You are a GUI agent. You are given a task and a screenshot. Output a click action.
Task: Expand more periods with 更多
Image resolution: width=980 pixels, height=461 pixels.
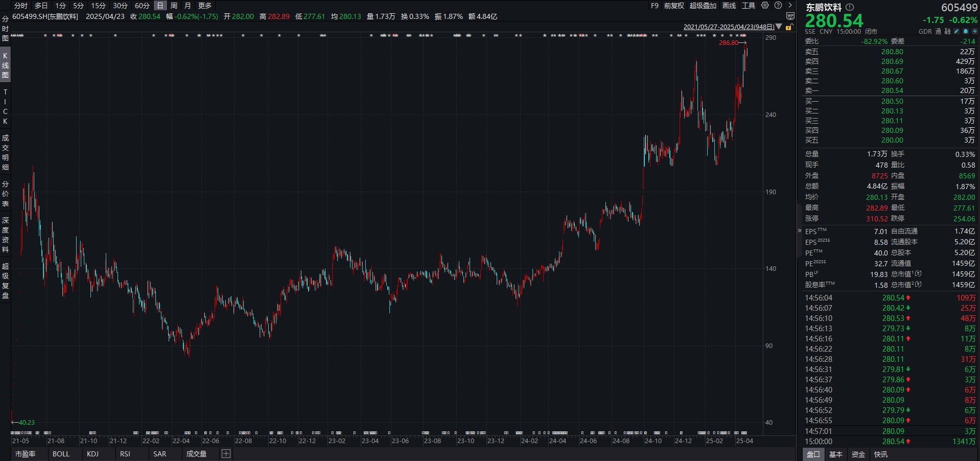(x=204, y=6)
